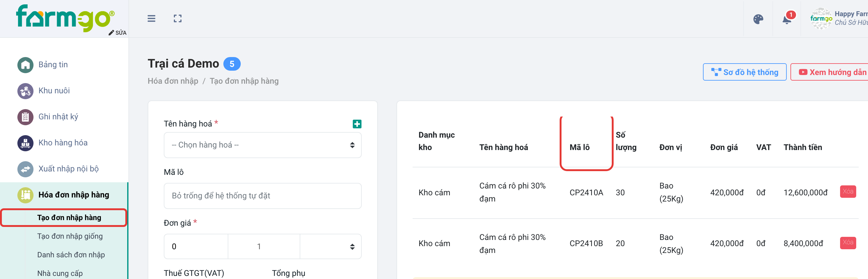Open the unit dropdown next to Đơn giá
This screenshot has width=868, height=279.
click(x=331, y=246)
